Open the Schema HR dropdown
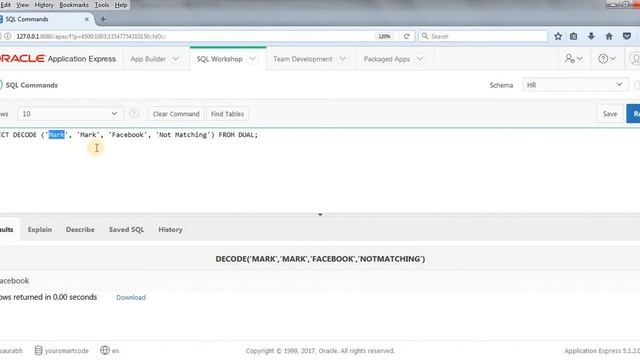 click(575, 85)
